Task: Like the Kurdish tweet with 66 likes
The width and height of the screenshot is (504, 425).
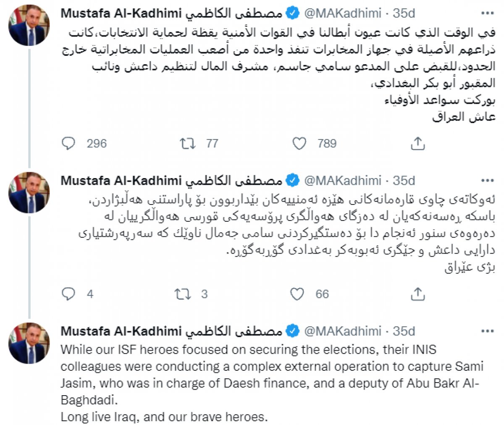Action: (297, 294)
